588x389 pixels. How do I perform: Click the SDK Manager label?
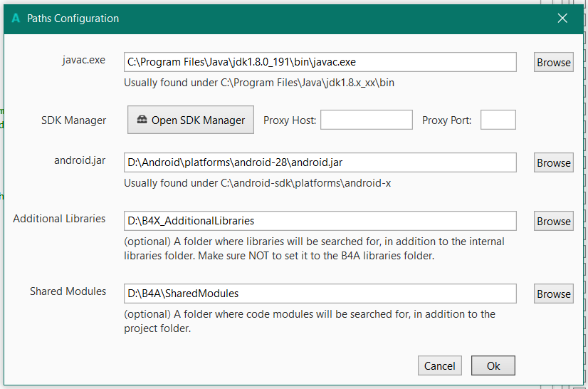coord(74,120)
